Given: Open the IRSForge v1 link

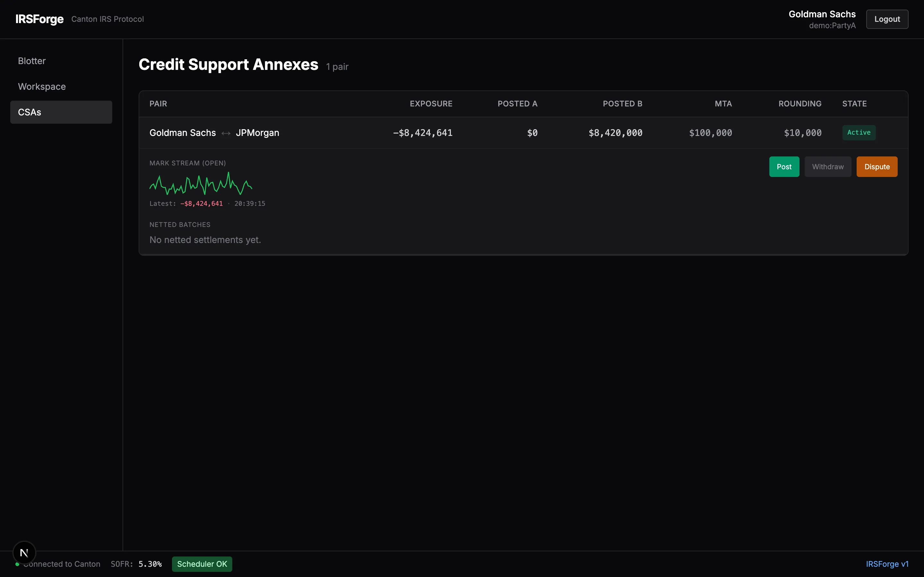Looking at the screenshot, I should (x=887, y=564).
